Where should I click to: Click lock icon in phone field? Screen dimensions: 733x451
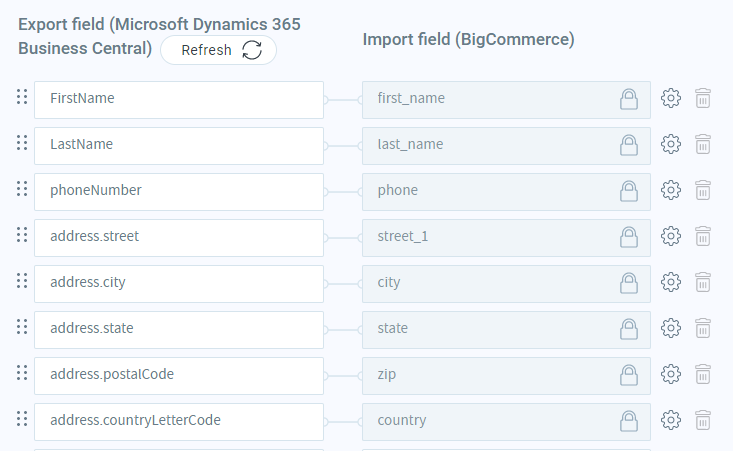tap(629, 191)
